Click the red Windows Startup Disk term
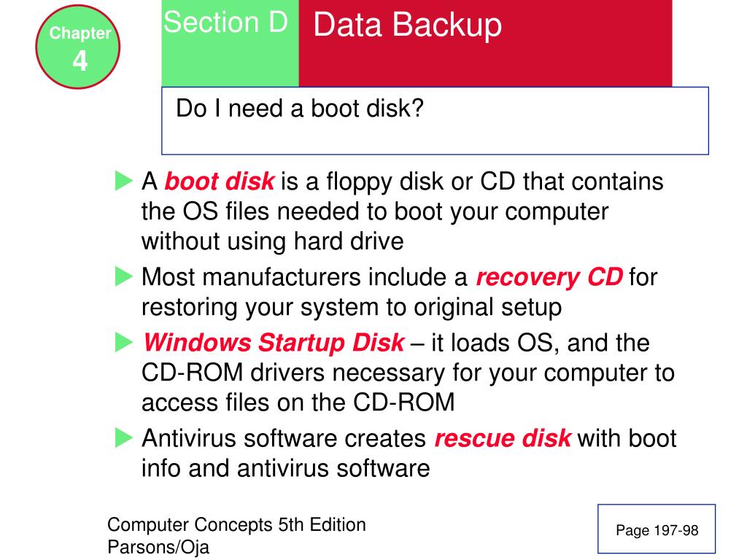The height and width of the screenshot is (560, 747). tap(274, 343)
